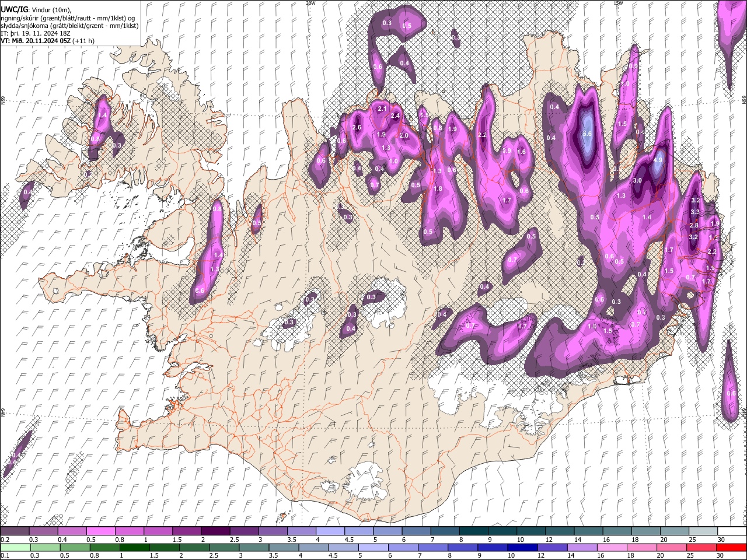Click the 'IT: þri. 19. 11. 2024 18Z' line
The width and height of the screenshot is (747, 560).
(x=36, y=33)
